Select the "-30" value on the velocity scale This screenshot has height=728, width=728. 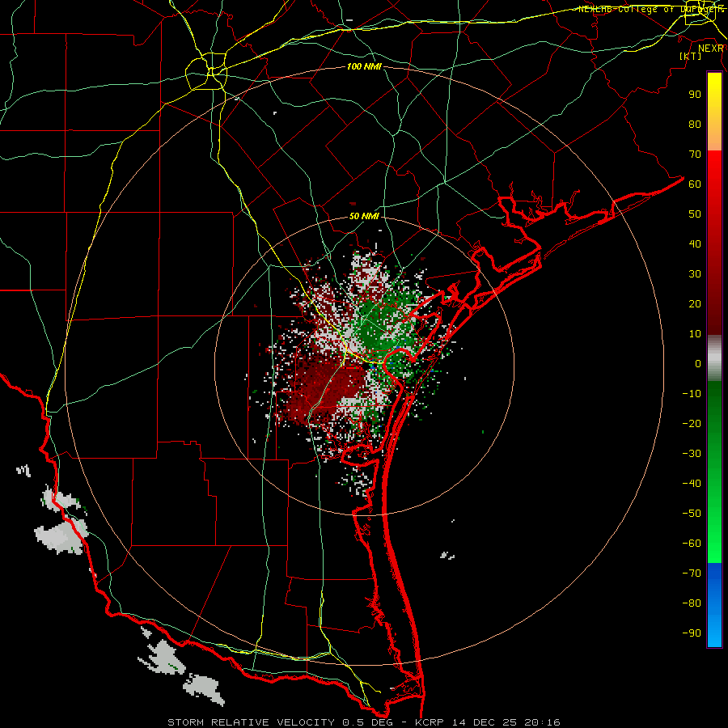pos(692,454)
